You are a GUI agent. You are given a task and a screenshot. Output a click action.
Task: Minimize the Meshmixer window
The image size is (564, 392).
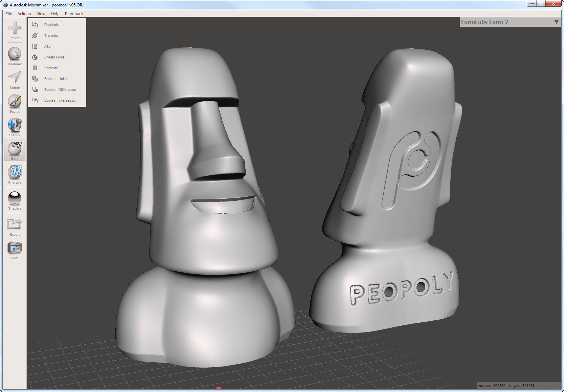pos(532,4)
